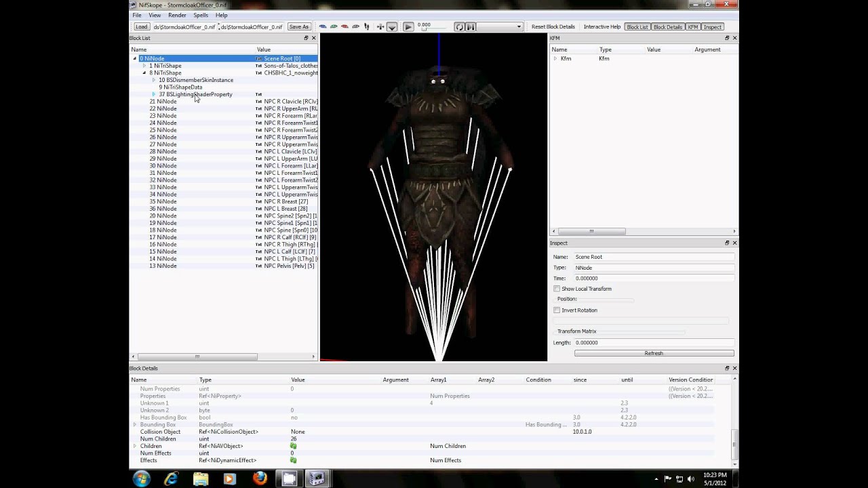This screenshot has width=868, height=488.
Task: Open the View menu
Action: point(155,15)
